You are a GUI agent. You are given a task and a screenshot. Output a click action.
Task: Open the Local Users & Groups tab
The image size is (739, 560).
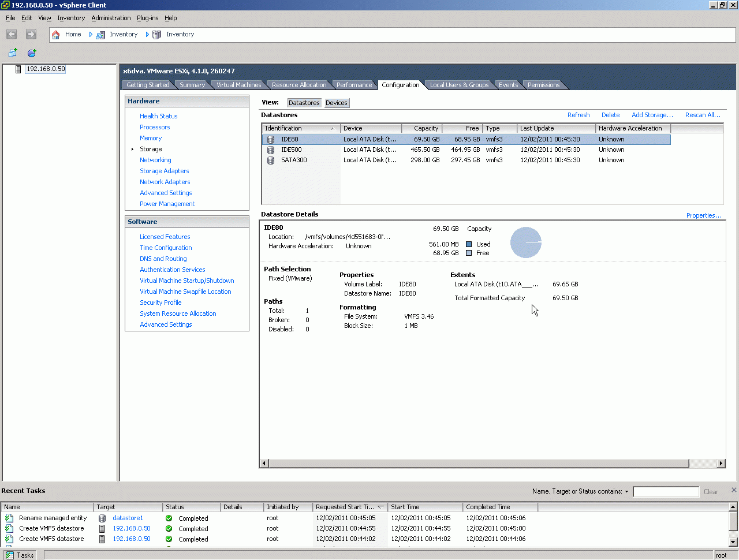[459, 85]
